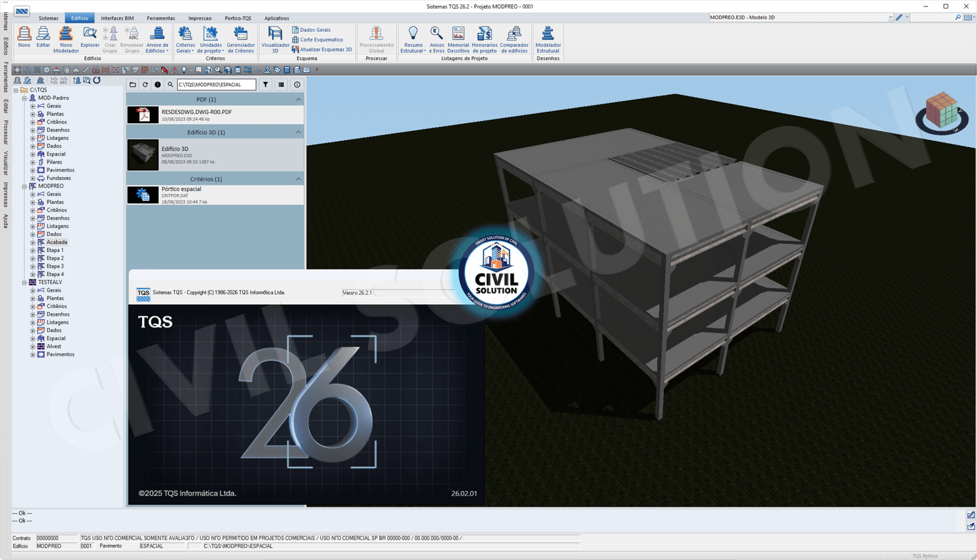This screenshot has height=560, width=977.
Task: Open the Modelador Estrutural
Action: [548, 40]
